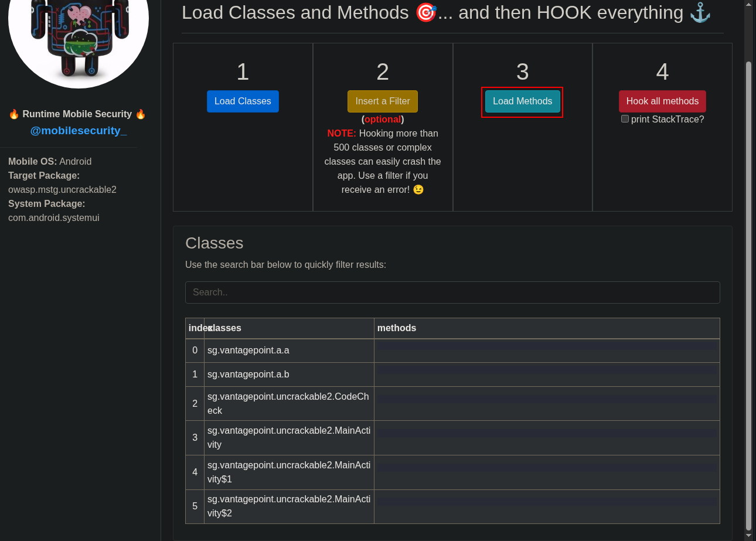Image resolution: width=756 pixels, height=541 pixels.
Task: Click the winking face emoji in the note
Action: (x=418, y=190)
